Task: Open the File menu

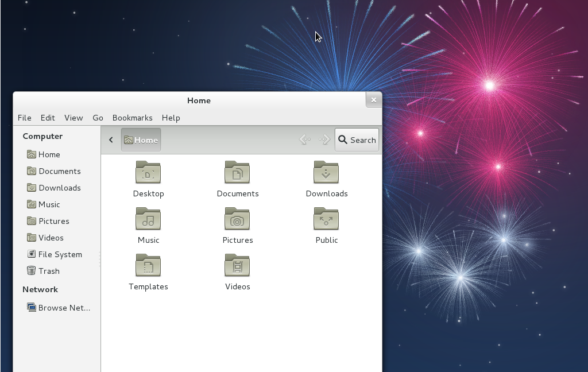Action: coord(24,118)
